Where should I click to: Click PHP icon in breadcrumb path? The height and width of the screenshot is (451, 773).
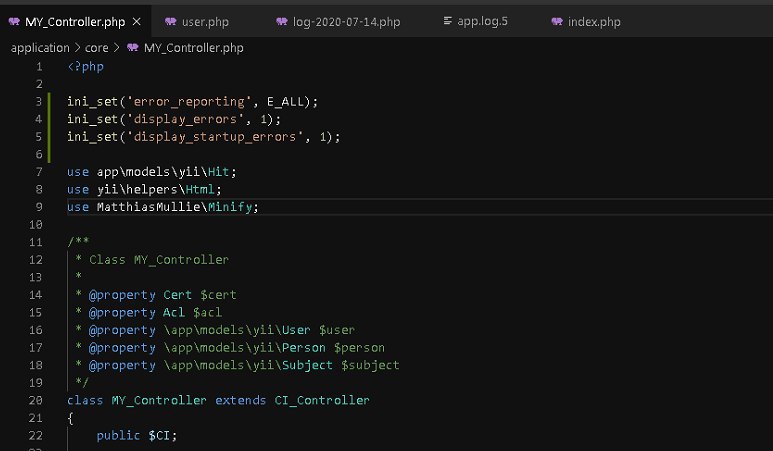pos(133,47)
